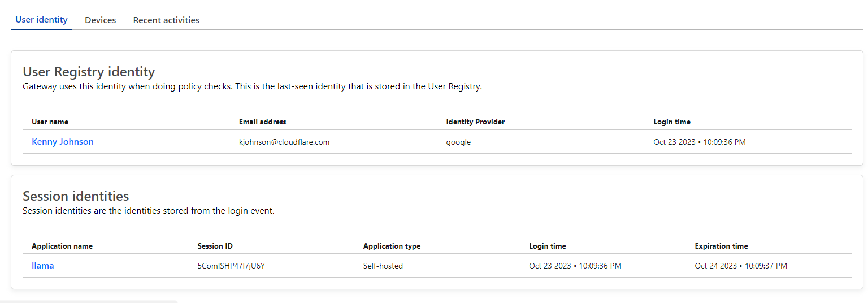868x303 pixels.
Task: Click the User name column header
Action: [50, 122]
